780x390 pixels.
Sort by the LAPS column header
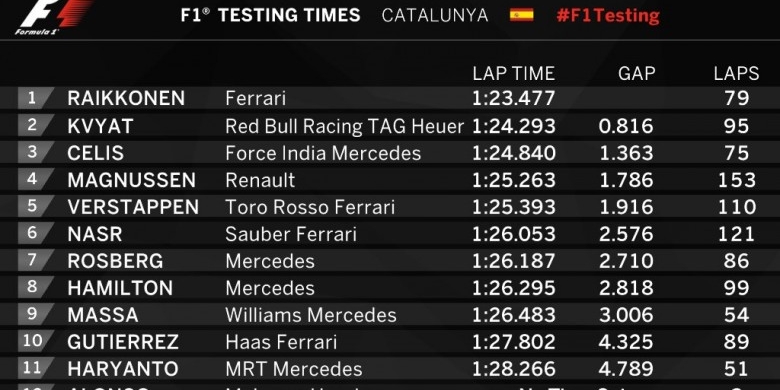coord(736,74)
